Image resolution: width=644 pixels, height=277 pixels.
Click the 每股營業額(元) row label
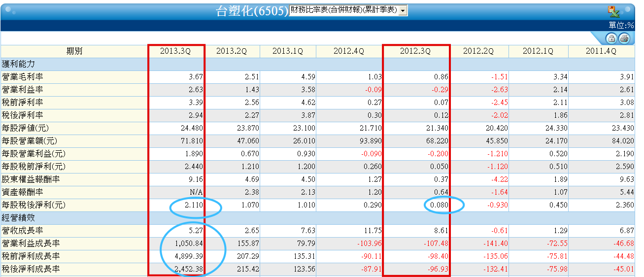point(31,141)
